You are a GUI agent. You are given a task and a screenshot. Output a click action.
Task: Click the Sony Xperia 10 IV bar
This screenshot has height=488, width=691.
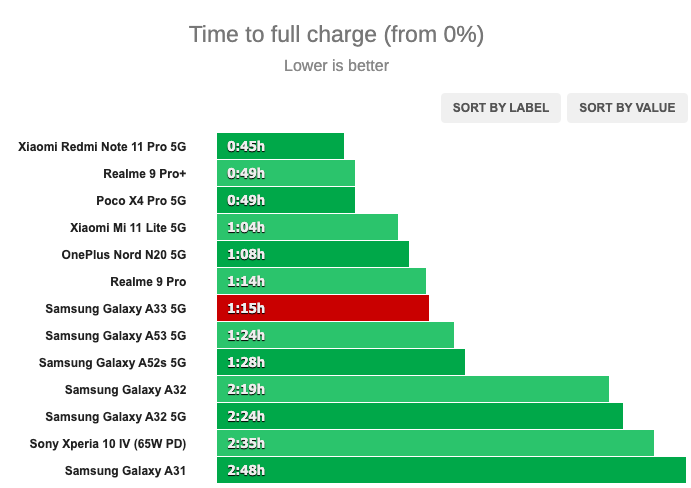pos(435,443)
